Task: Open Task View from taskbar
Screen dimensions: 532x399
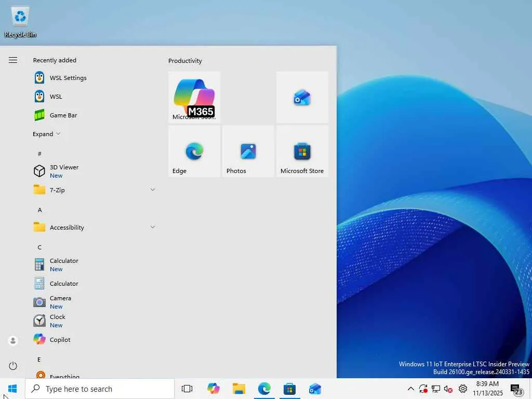Action: pos(187,389)
